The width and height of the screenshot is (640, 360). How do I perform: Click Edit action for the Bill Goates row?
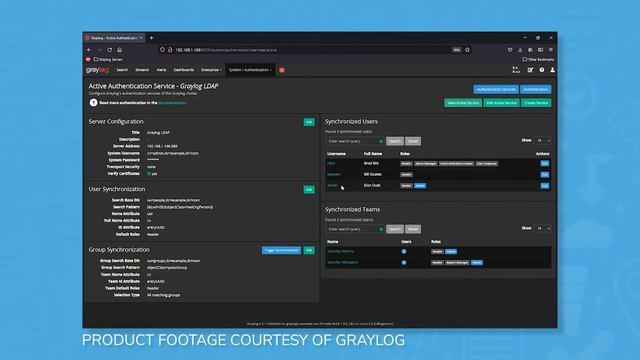544,175
